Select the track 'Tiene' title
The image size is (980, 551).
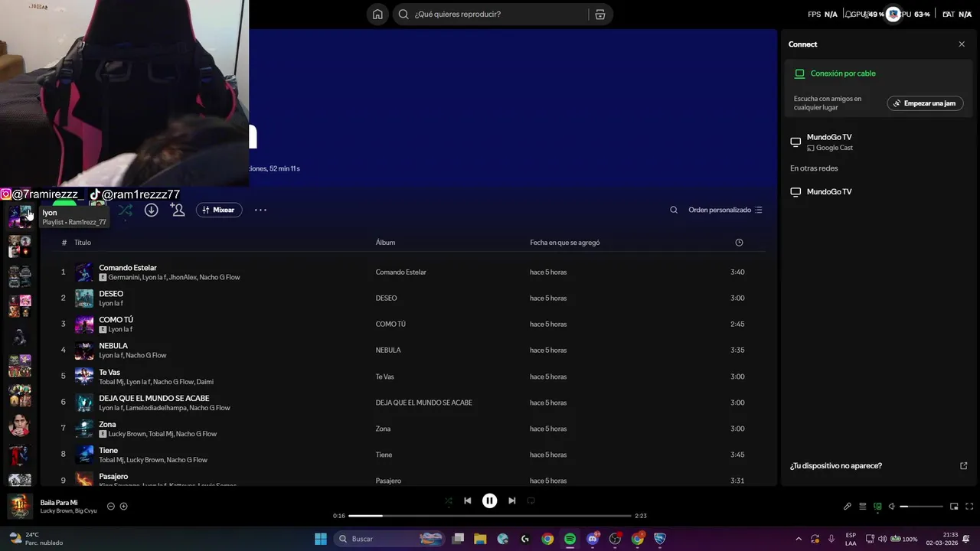tap(108, 451)
